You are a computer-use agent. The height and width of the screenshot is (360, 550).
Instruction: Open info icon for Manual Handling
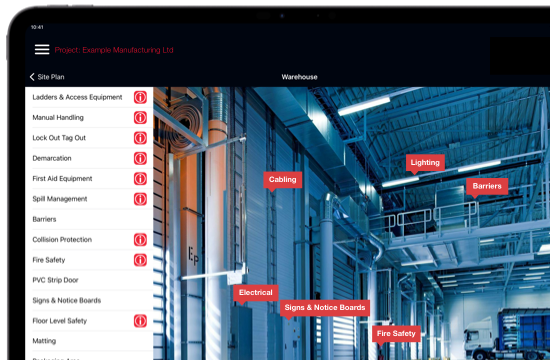click(140, 118)
